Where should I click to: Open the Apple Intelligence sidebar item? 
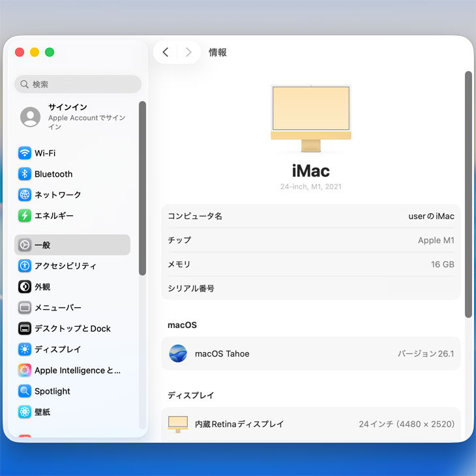click(77, 370)
